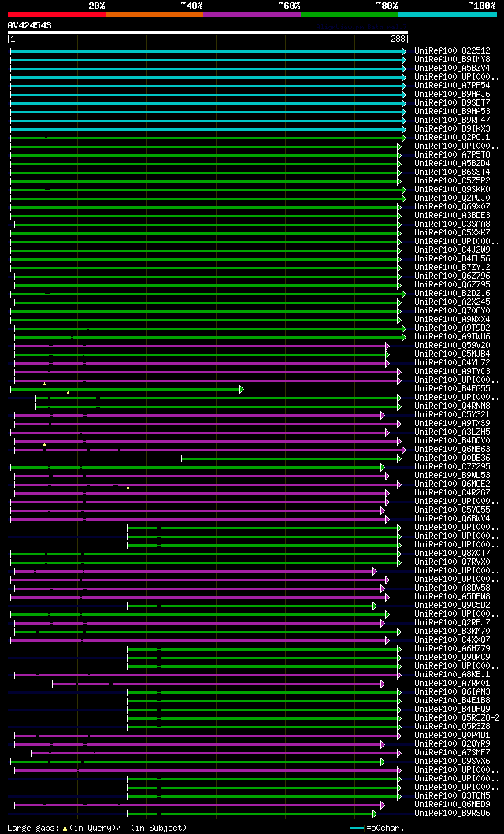
Task: Select the UniRef100_B4FG55 label
Action: click(453, 389)
